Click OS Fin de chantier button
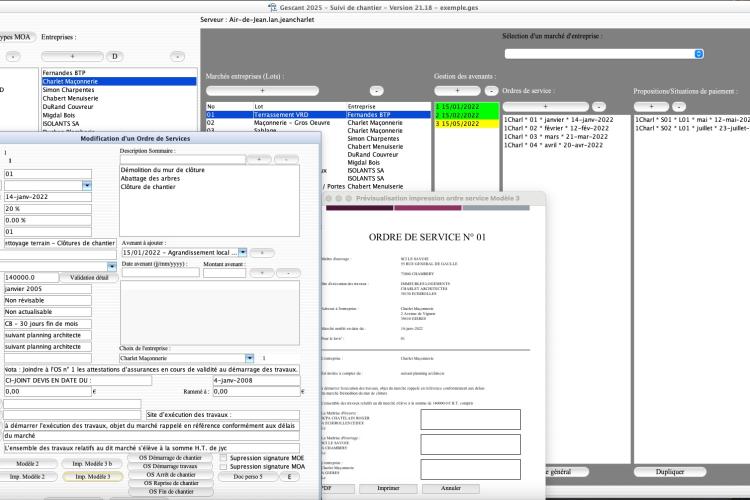The image size is (750, 500). (x=170, y=491)
